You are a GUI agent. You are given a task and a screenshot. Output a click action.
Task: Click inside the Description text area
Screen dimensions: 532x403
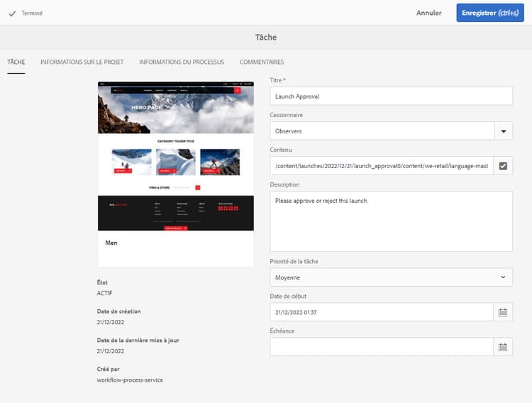click(x=391, y=221)
